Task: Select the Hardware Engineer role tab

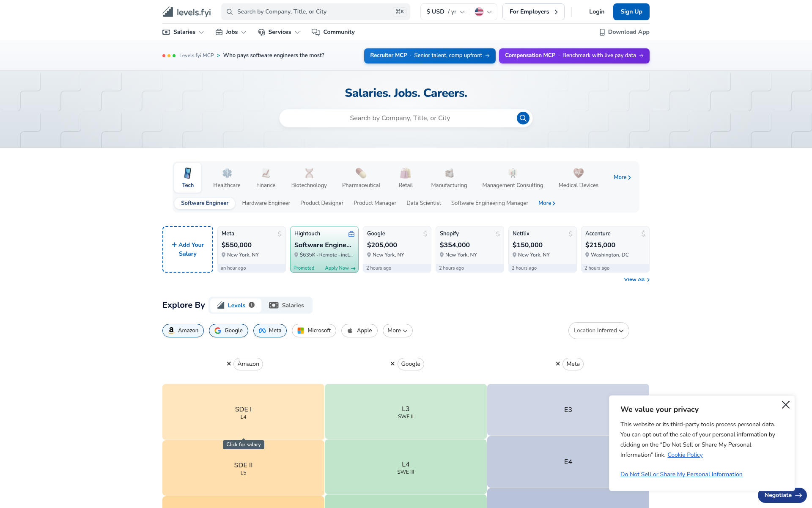Action: [x=266, y=203]
